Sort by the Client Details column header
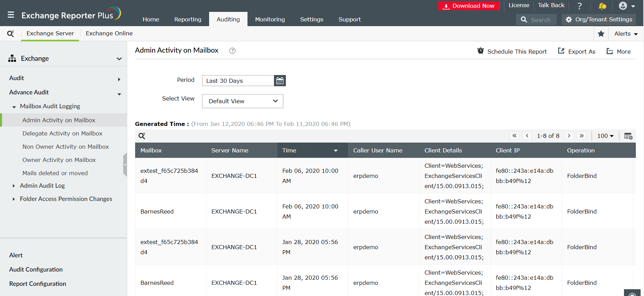The width and height of the screenshot is (644, 296). point(455,150)
